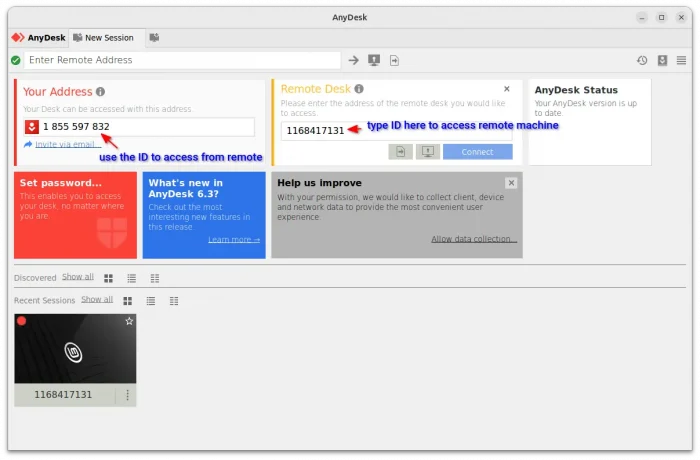
Task: Maximize the AnyDesk window
Action: tap(662, 17)
